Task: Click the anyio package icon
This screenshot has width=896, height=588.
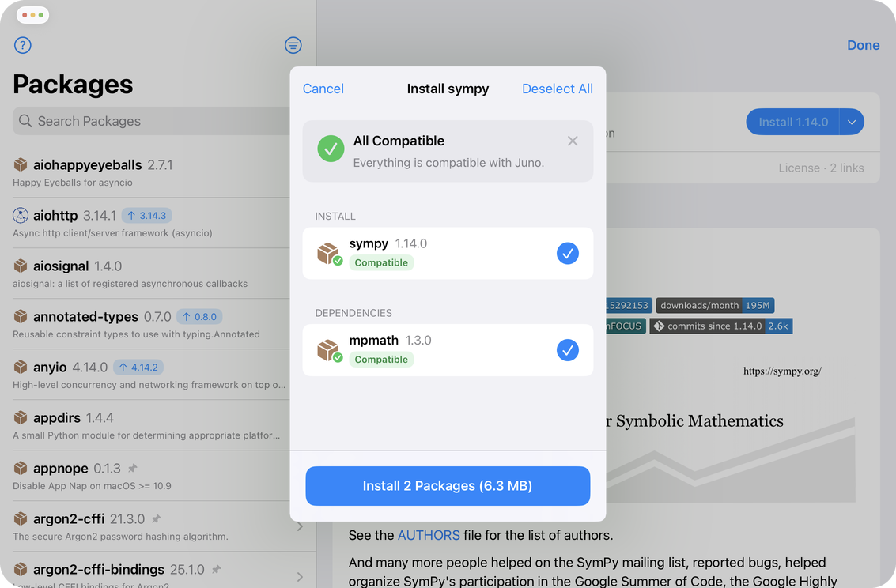Action: [21, 367]
